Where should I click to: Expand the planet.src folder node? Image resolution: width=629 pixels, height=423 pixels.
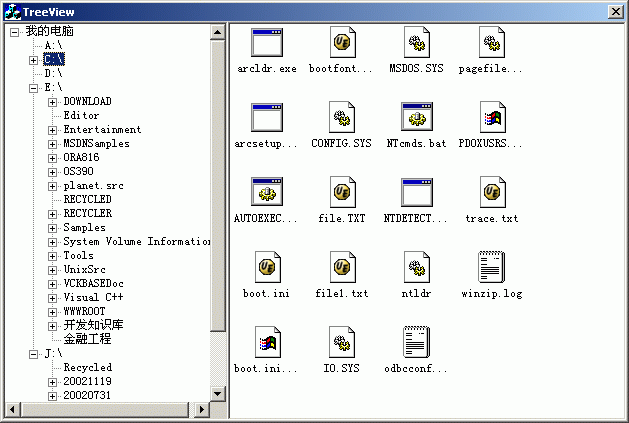click(52, 186)
